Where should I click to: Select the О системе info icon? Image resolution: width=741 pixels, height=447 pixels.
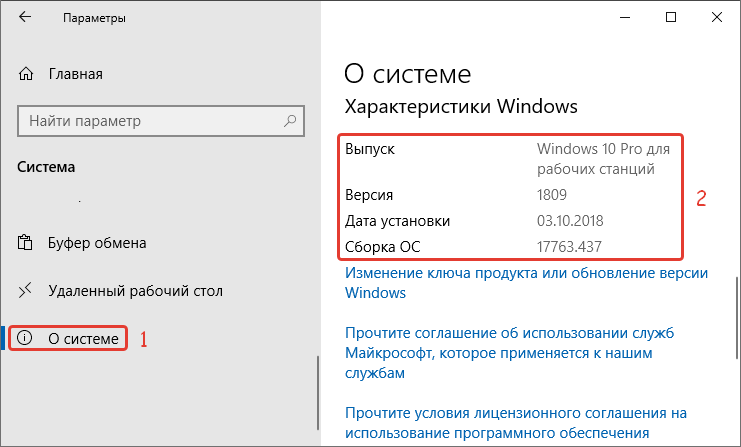(x=25, y=338)
